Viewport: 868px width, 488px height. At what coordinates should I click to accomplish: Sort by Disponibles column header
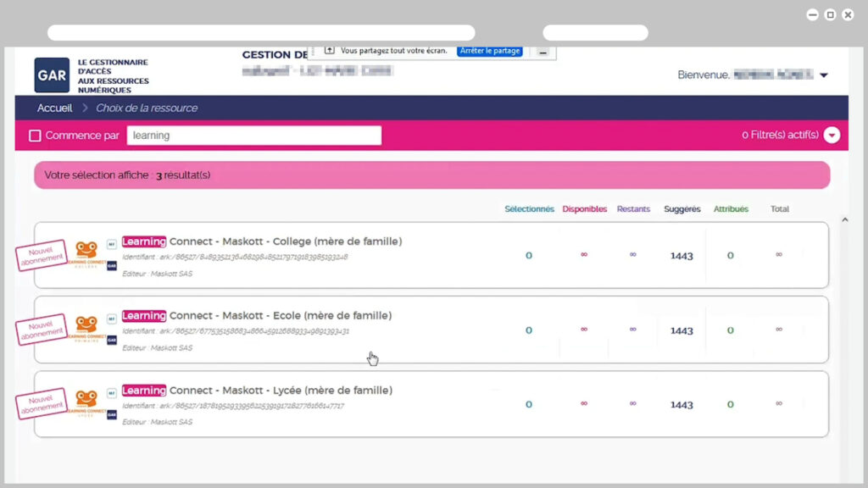point(585,208)
